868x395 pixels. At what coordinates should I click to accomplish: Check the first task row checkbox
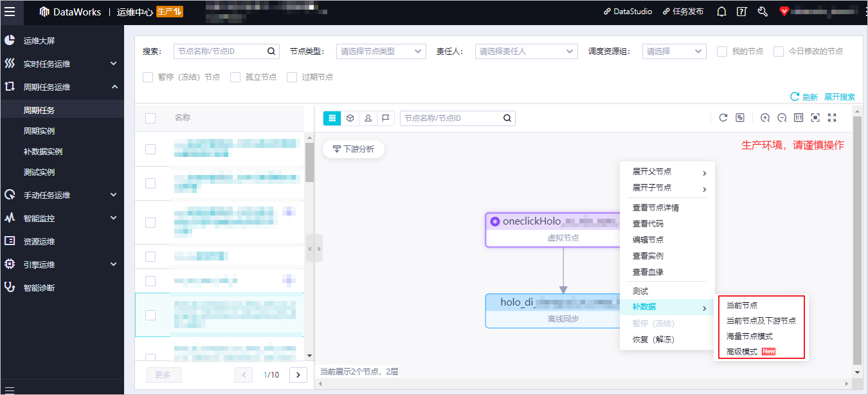tap(150, 149)
